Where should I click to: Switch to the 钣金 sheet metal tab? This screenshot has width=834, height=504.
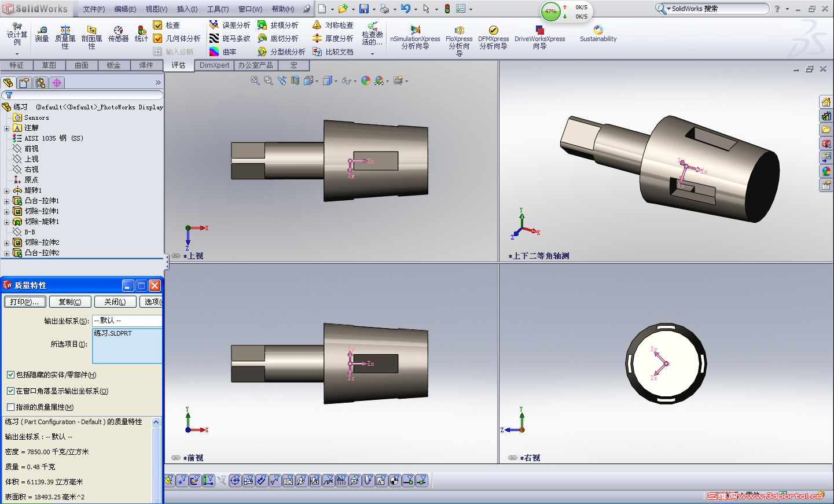(x=114, y=65)
